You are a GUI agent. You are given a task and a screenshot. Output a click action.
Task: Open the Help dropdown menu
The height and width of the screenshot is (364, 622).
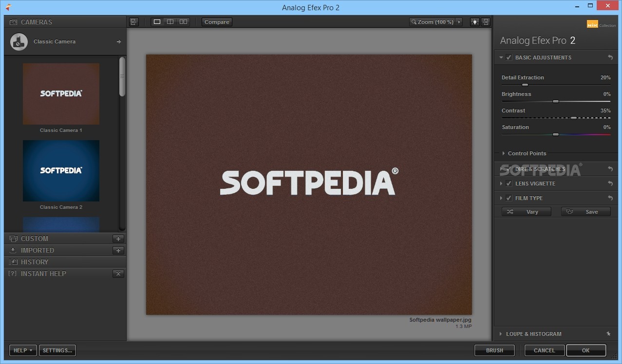[23, 350]
